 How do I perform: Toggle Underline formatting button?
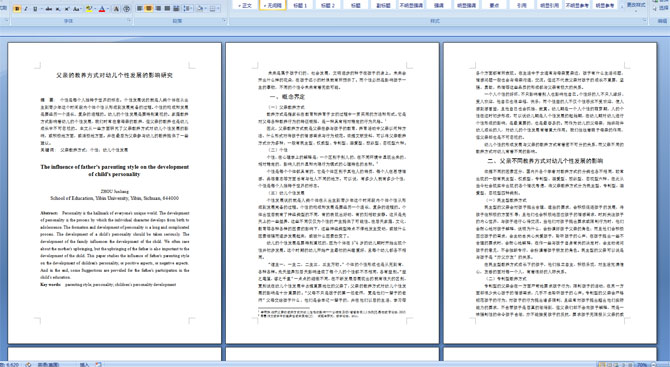[35, 9]
